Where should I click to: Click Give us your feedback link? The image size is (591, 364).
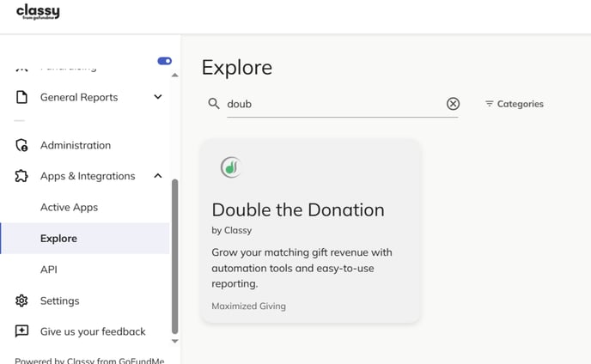93,331
